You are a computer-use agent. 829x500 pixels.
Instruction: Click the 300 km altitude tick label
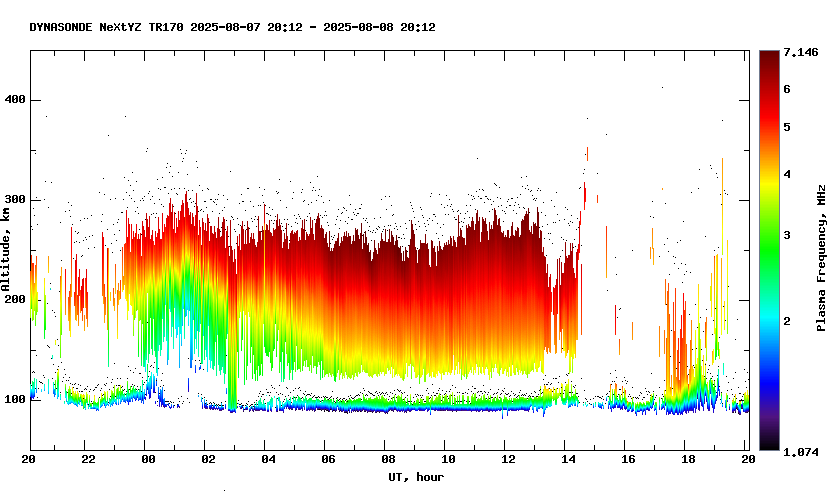pos(14,200)
